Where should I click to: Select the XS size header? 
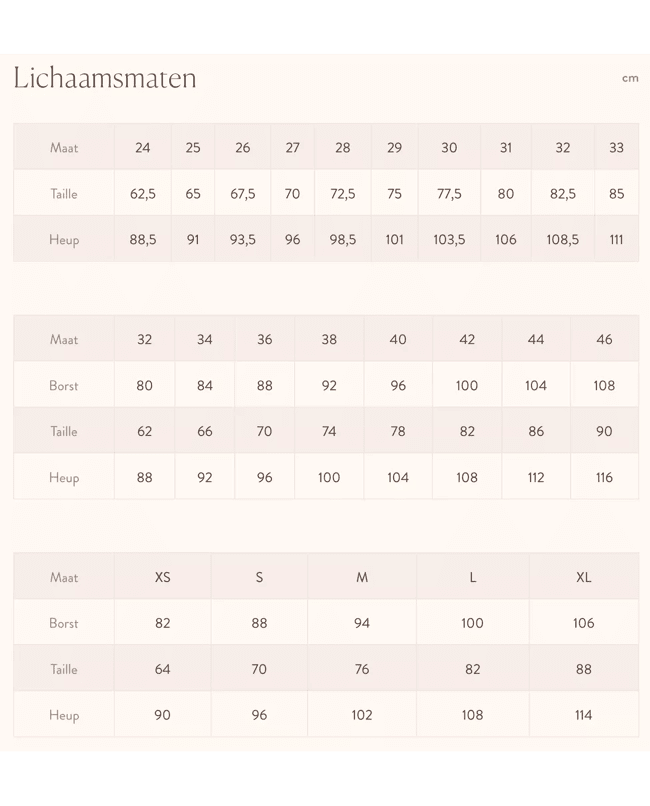(162, 577)
